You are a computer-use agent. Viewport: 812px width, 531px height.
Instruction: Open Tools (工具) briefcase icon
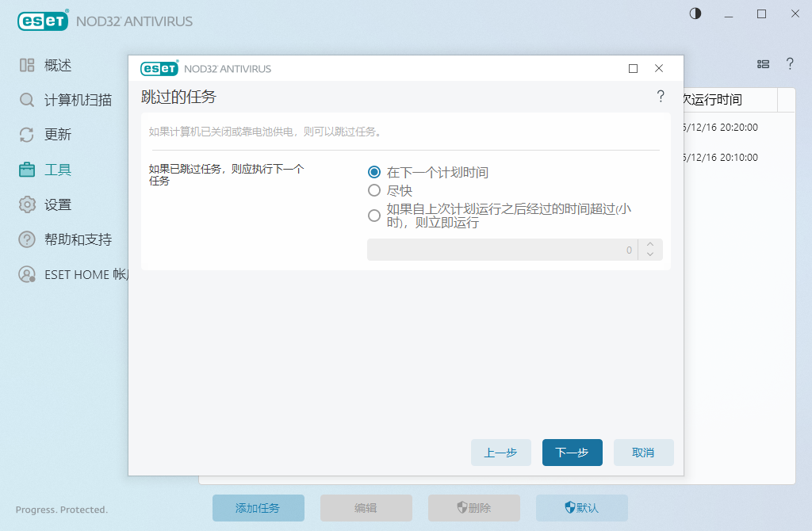(27, 170)
